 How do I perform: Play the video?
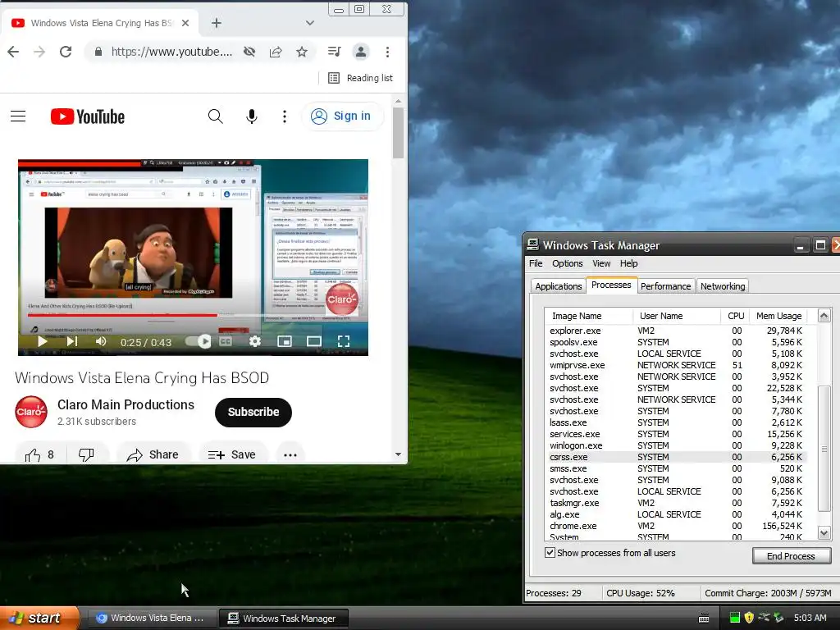click(x=43, y=341)
